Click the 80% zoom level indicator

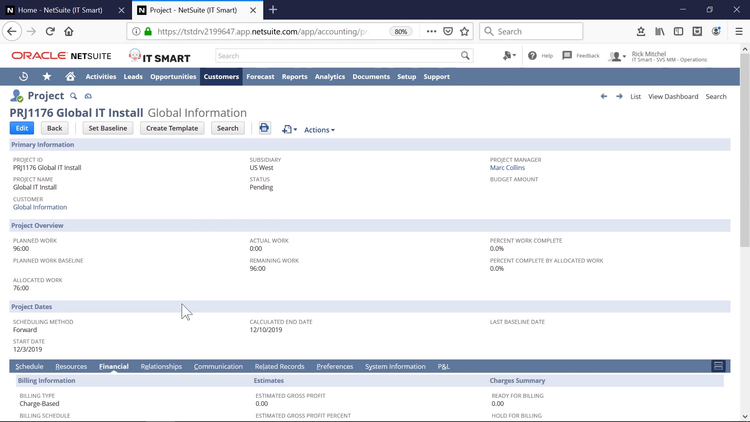coord(400,32)
